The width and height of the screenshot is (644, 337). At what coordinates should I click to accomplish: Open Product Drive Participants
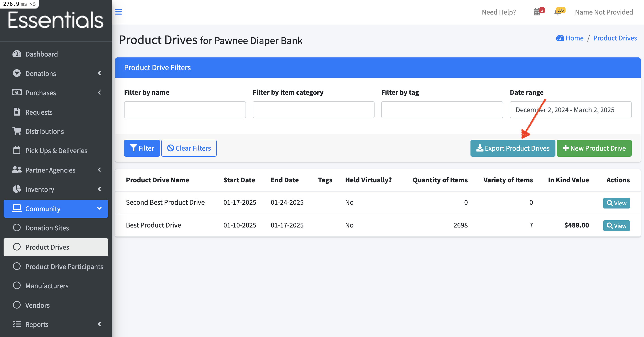(56, 266)
